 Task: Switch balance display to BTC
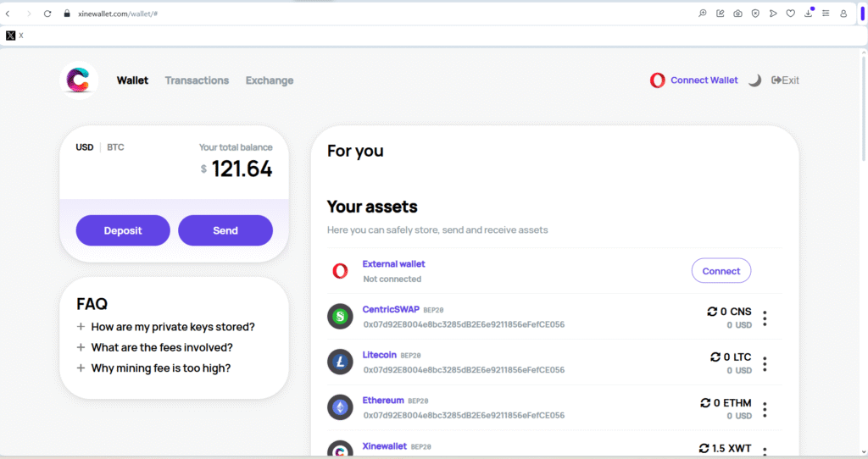pyautogui.click(x=115, y=147)
